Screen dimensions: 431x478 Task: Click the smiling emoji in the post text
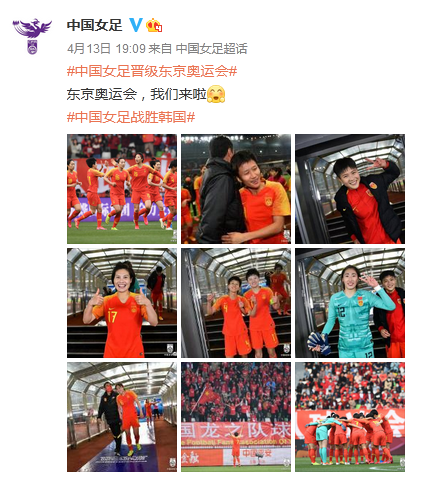(216, 94)
